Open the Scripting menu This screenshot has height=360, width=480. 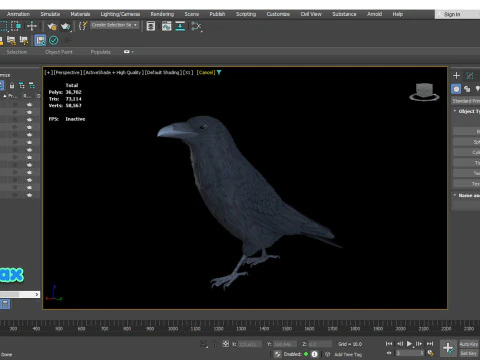pyautogui.click(x=246, y=14)
